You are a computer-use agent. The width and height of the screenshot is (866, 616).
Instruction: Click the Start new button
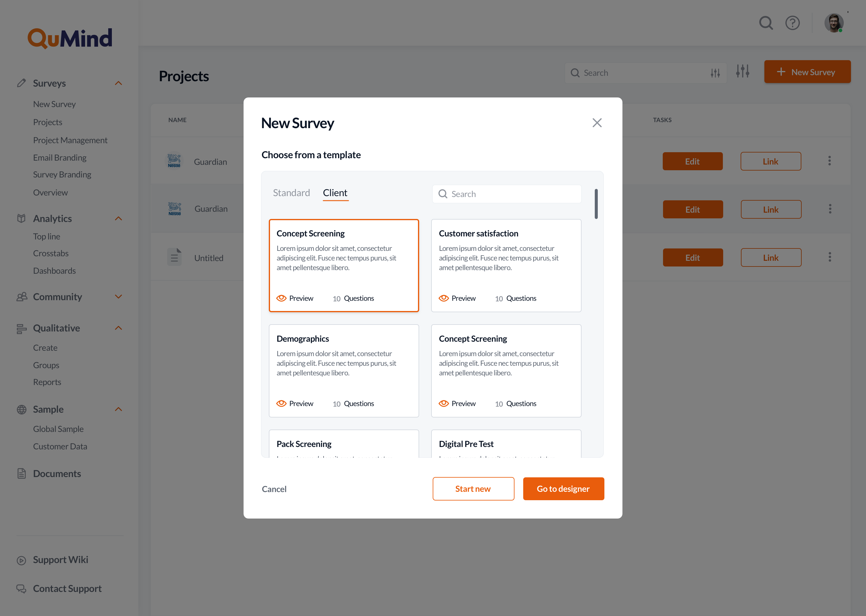tap(473, 488)
